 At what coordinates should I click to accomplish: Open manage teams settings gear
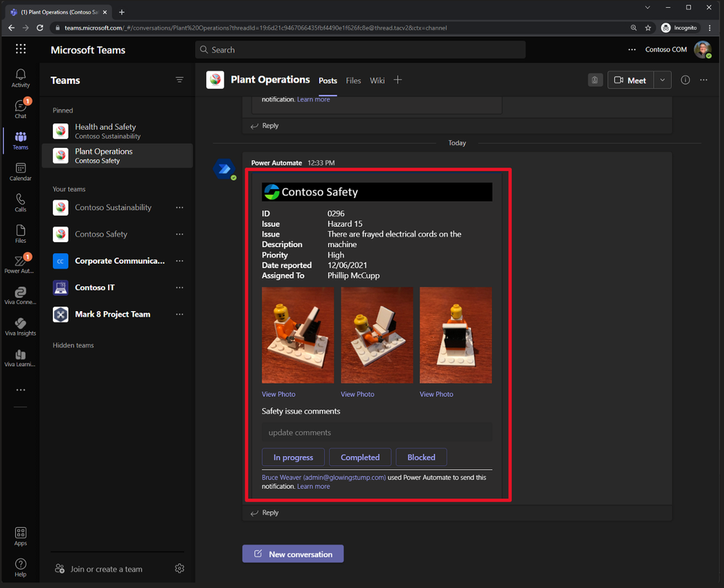tap(180, 568)
